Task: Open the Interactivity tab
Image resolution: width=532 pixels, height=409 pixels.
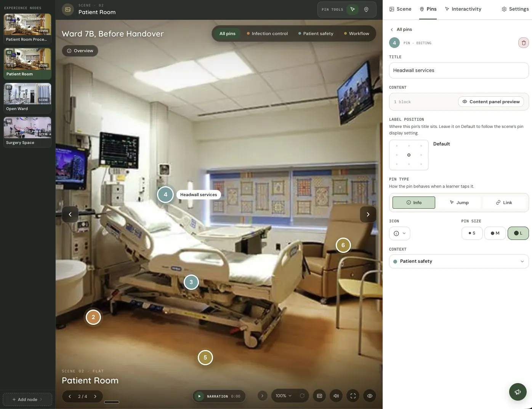Action: [463, 9]
